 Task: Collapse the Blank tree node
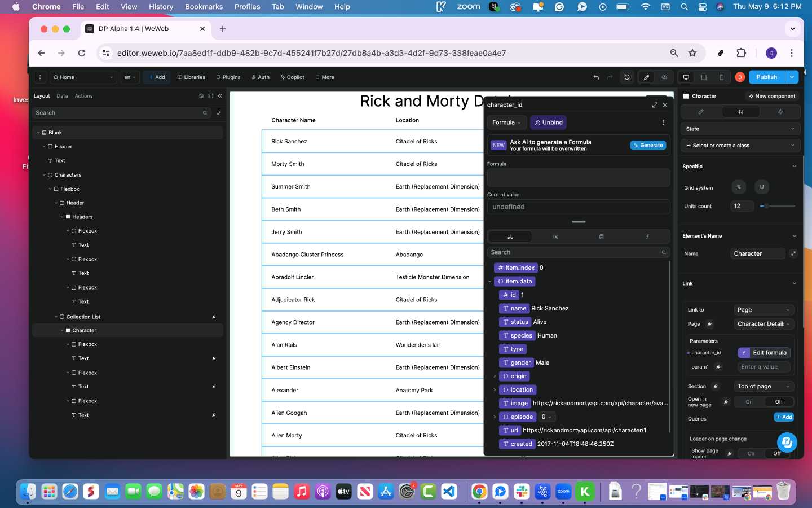[x=38, y=133]
